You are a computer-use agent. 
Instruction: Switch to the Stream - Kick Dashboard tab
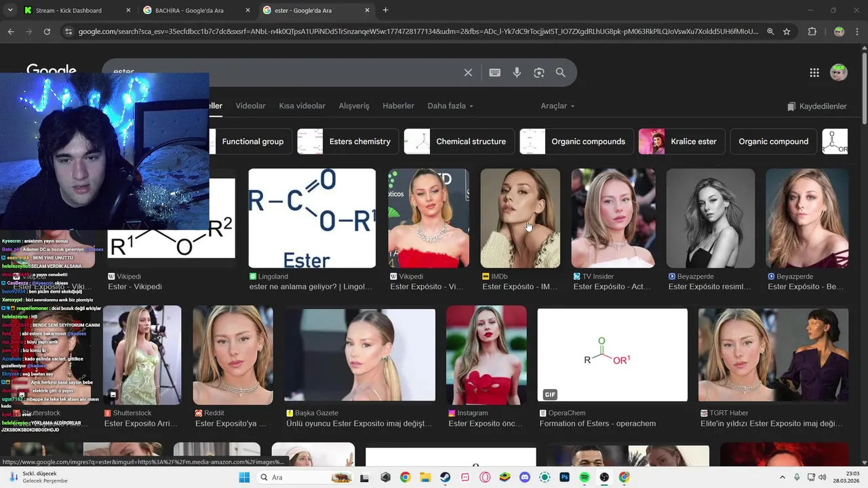click(x=77, y=10)
